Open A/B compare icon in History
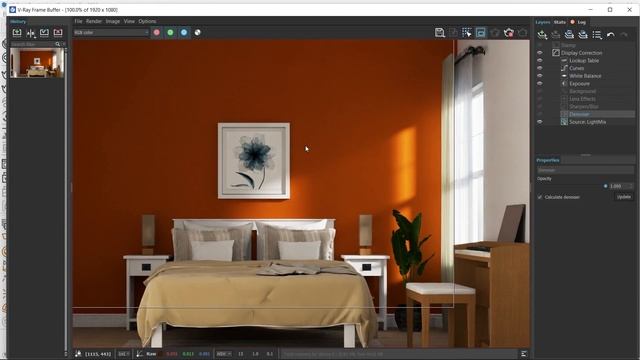Screen dimensions: 640x360 tap(31, 33)
